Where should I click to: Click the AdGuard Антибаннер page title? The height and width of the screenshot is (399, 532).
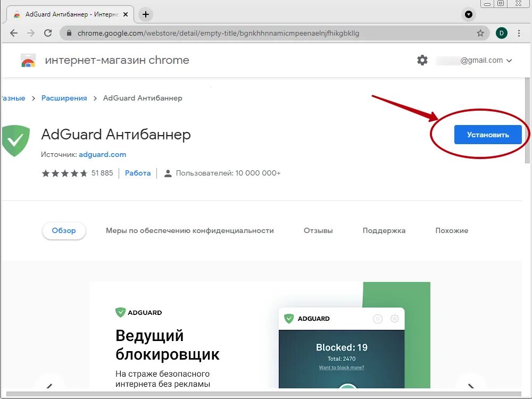click(116, 135)
